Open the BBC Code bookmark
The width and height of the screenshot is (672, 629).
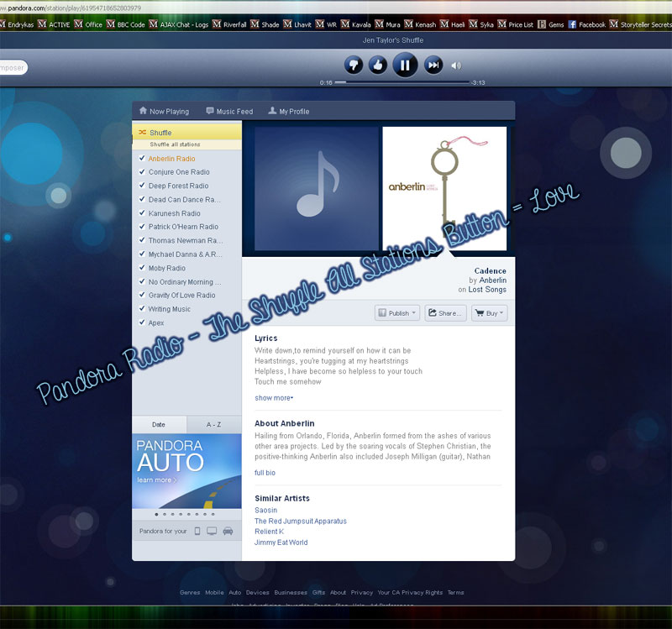click(x=125, y=24)
